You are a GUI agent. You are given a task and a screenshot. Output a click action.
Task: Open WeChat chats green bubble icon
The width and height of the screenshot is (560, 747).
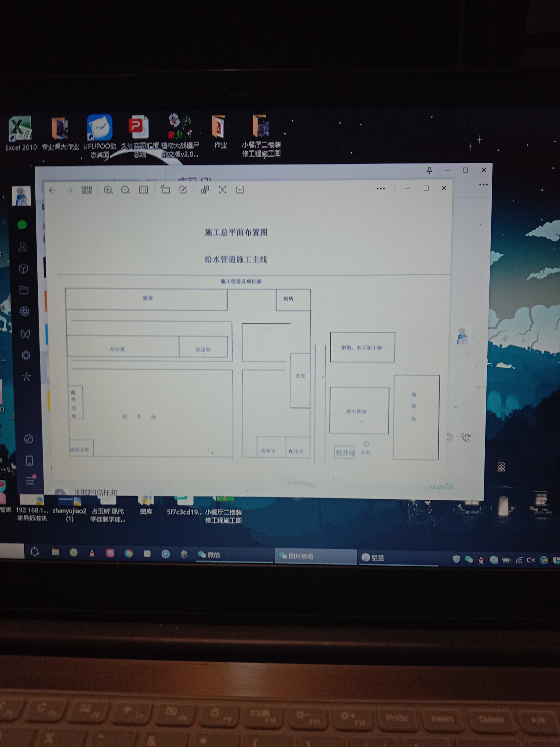tap(22, 225)
